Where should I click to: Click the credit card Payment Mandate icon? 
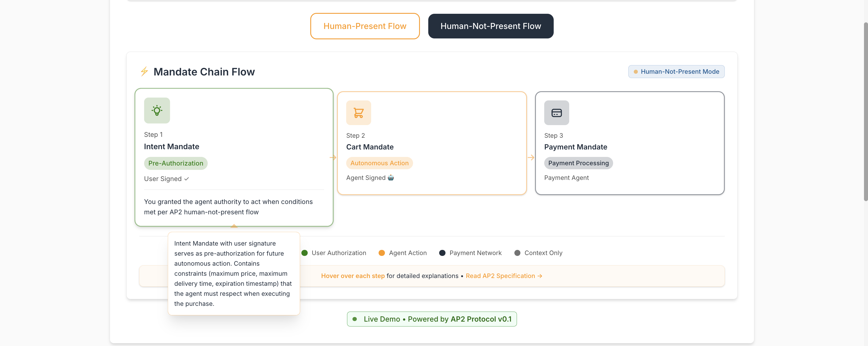pyautogui.click(x=556, y=113)
